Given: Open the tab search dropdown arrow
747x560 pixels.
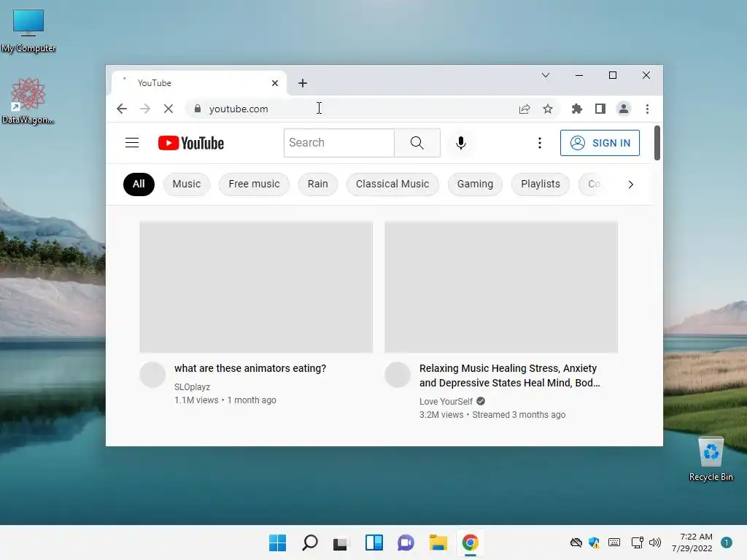Looking at the screenshot, I should click(x=546, y=75).
